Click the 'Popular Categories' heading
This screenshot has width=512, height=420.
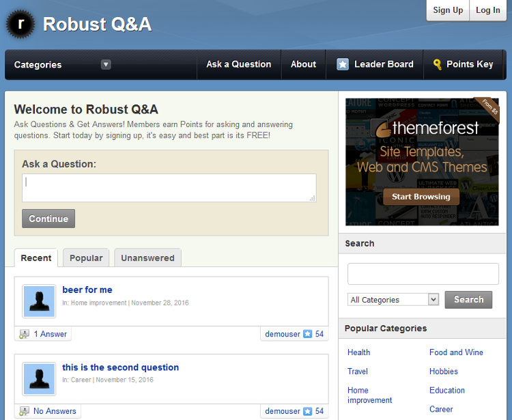(x=386, y=328)
